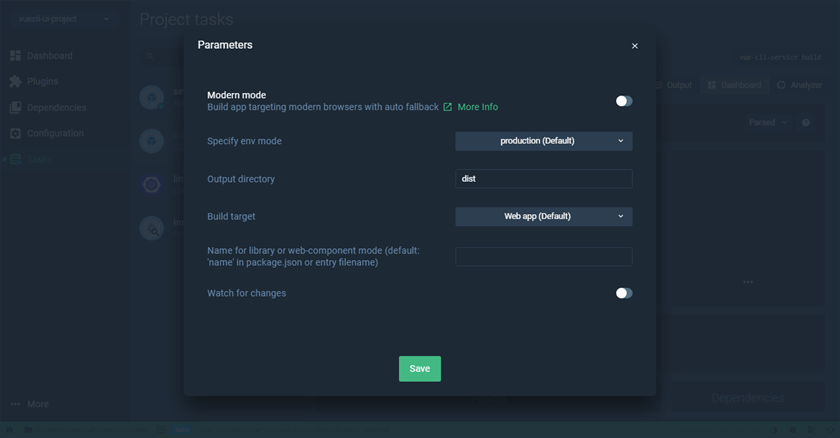Click the Tasks clipboard icon in the sidebar
The width and height of the screenshot is (840, 438).
click(16, 160)
